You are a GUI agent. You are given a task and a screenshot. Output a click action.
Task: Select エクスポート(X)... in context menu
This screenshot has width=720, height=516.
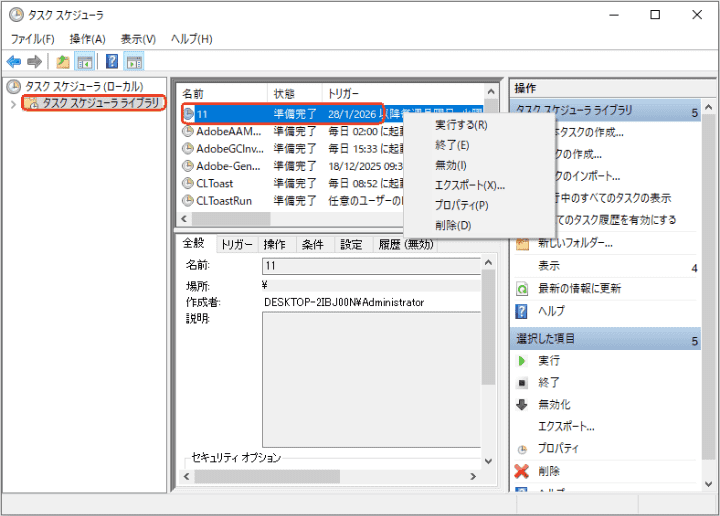click(x=470, y=185)
